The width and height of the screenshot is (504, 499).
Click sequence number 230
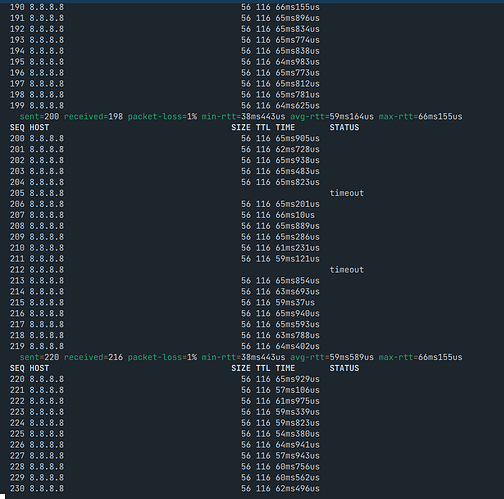click(x=17, y=489)
